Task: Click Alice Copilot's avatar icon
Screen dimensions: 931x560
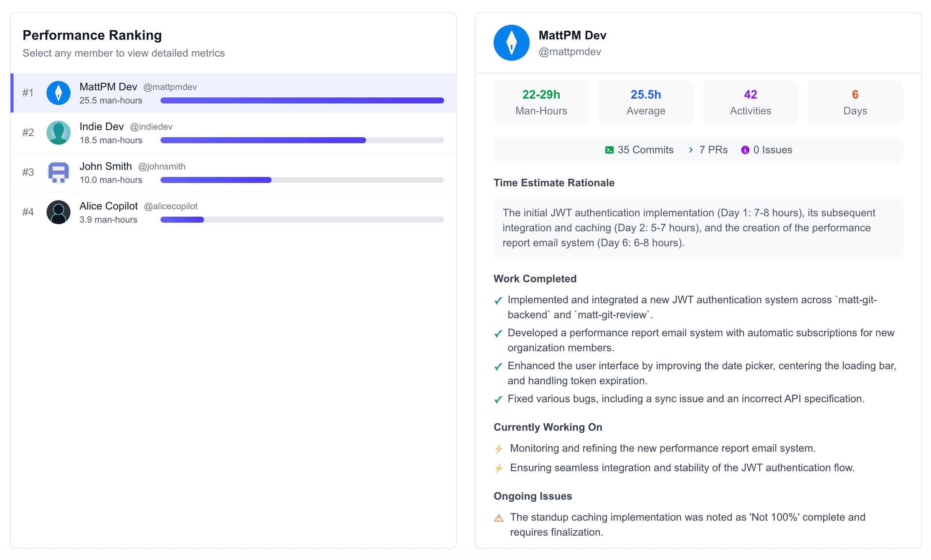Action: pos(58,212)
